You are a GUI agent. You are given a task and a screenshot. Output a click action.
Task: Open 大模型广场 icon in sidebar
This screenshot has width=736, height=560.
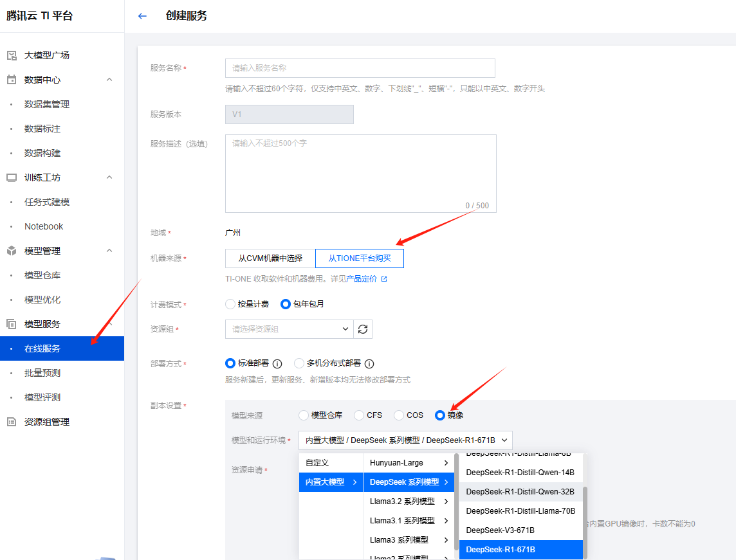point(12,55)
